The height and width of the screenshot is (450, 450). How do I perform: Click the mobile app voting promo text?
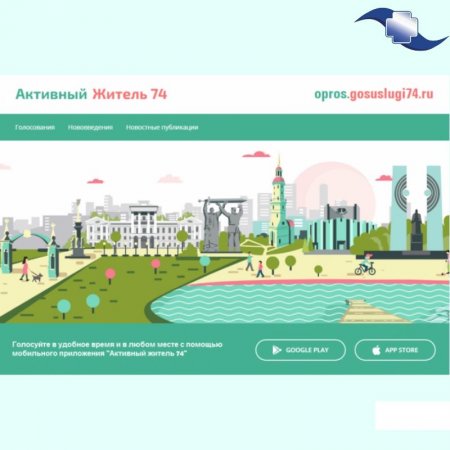[117, 349]
